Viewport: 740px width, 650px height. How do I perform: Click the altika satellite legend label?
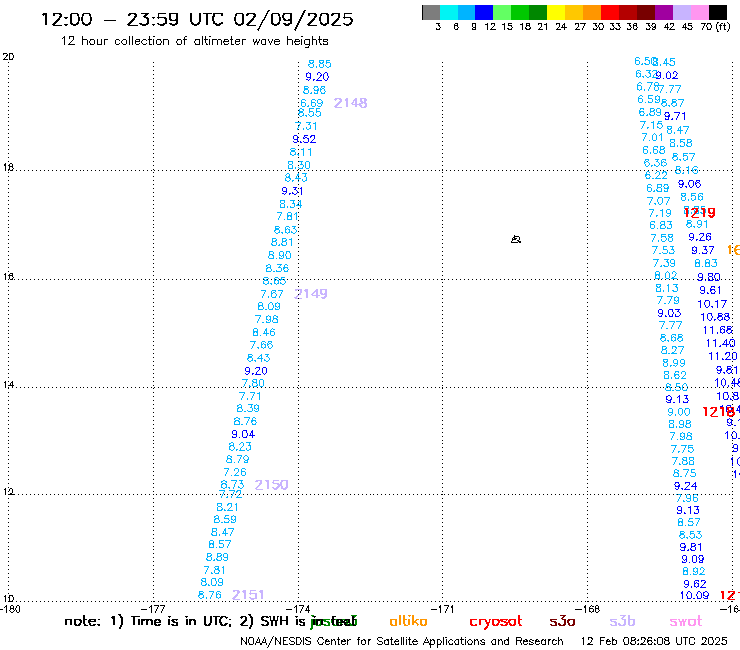[x=408, y=621]
